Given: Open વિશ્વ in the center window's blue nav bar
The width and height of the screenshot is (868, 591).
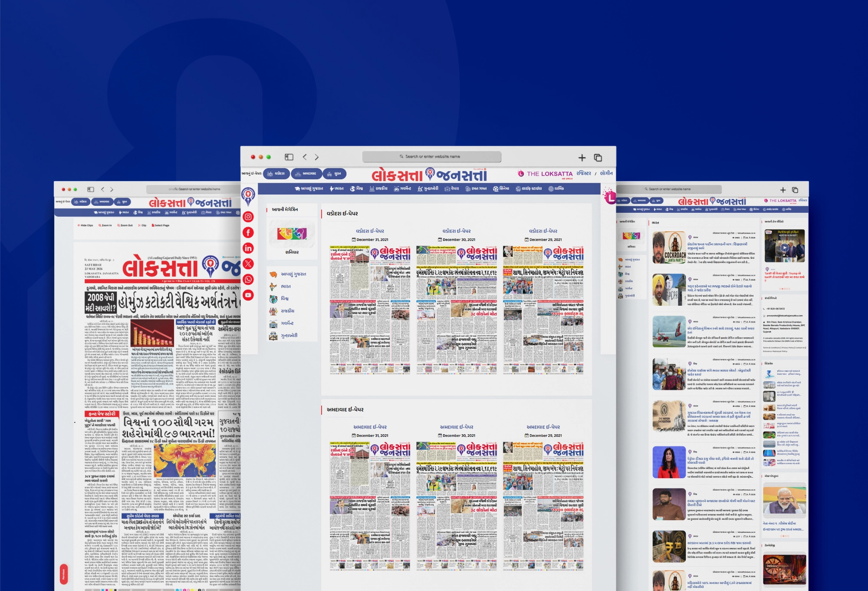Looking at the screenshot, I should (x=357, y=189).
